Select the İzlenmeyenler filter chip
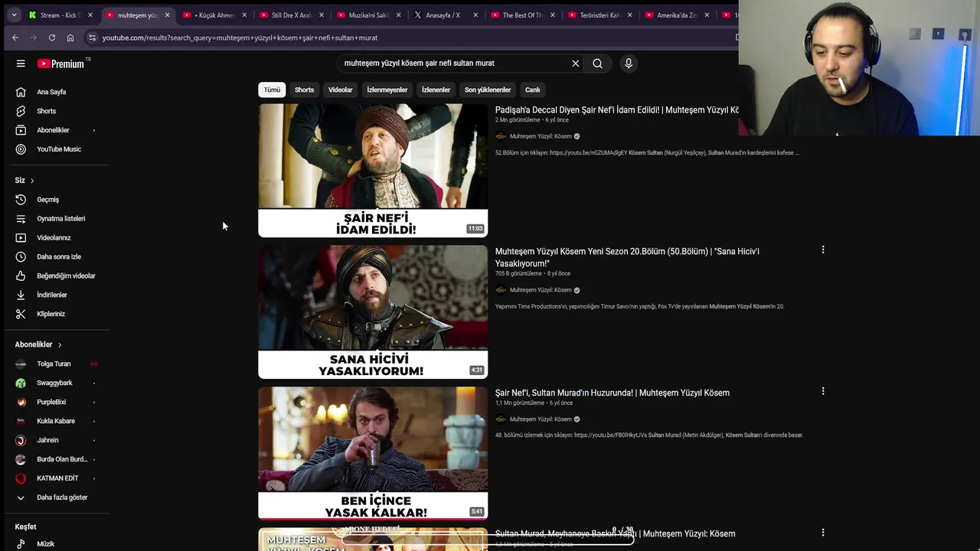 click(x=387, y=90)
